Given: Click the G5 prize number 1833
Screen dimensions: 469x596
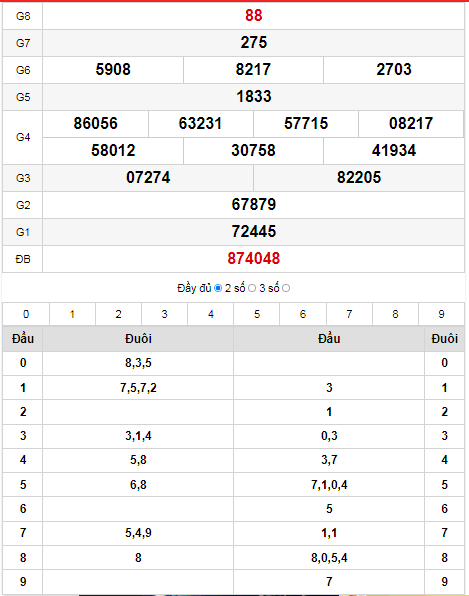Looking at the screenshot, I should coord(254,96).
